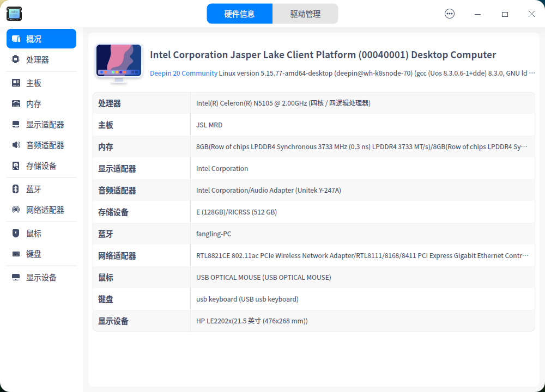Select 存储设备 in the sidebar

point(41,166)
